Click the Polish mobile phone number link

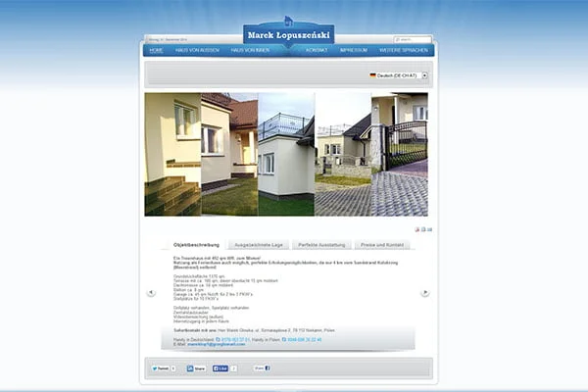point(302,339)
